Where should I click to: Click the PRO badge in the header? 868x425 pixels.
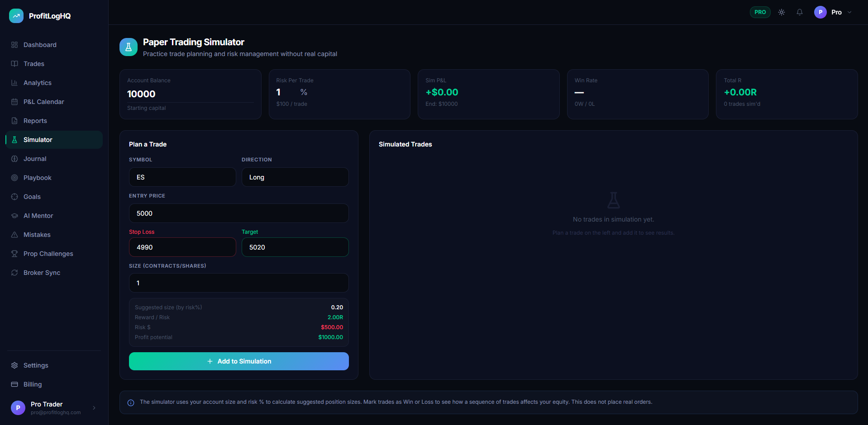760,12
